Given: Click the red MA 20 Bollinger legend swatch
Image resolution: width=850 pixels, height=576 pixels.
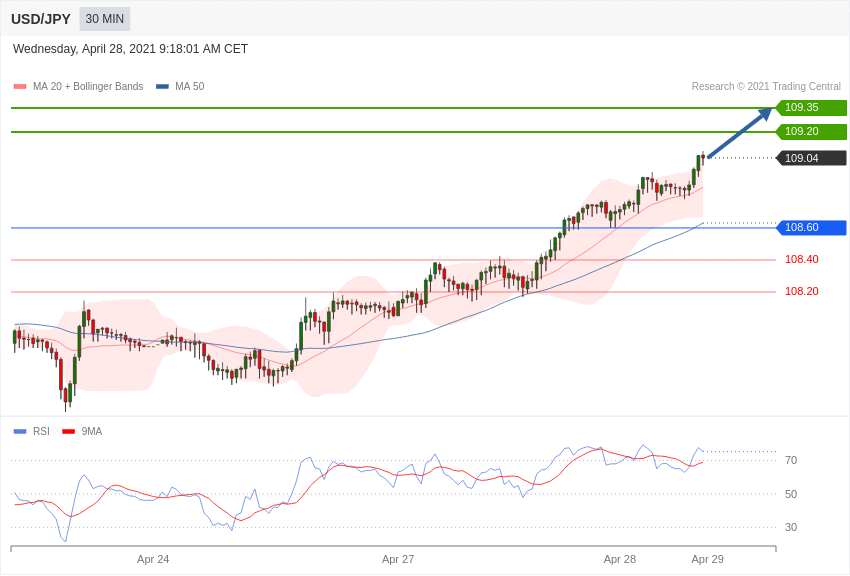Looking at the screenshot, I should tap(20, 87).
